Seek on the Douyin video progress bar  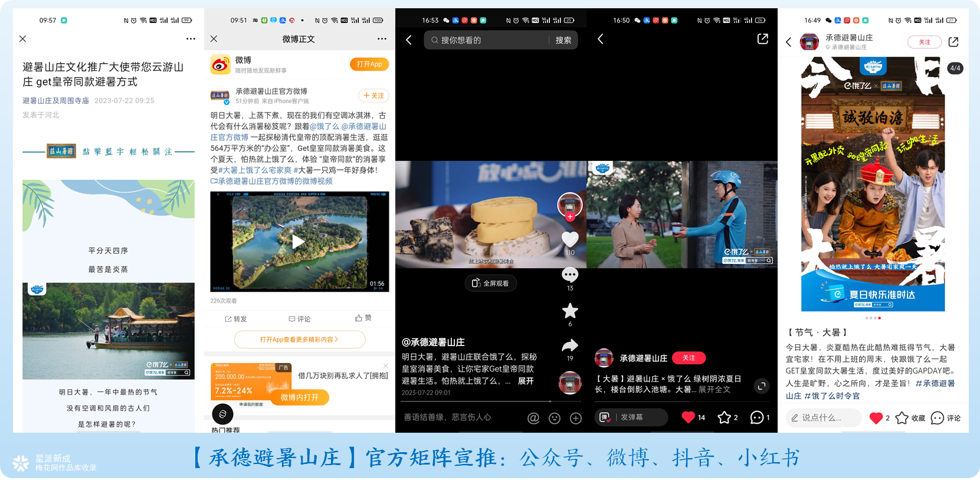click(x=491, y=401)
